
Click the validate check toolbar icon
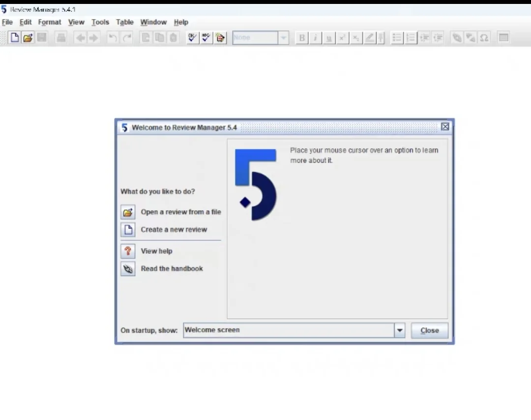click(192, 37)
